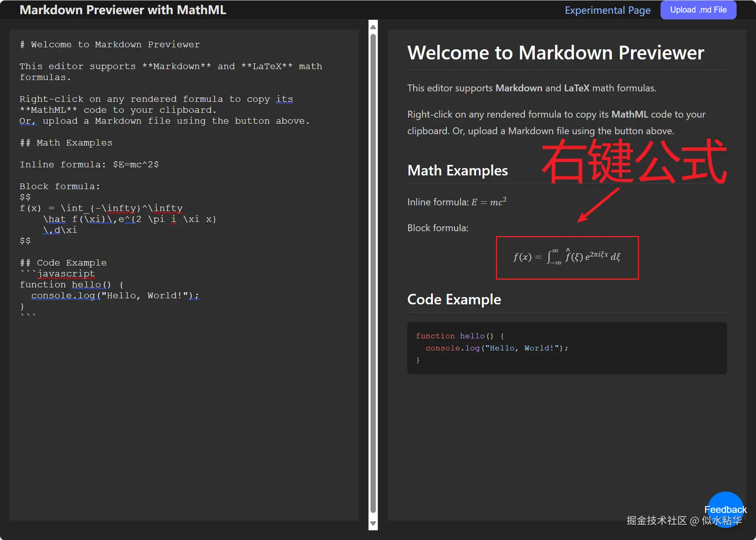Click the '```javascript' fence line in editor
The height and width of the screenshot is (540, 756).
(x=57, y=274)
